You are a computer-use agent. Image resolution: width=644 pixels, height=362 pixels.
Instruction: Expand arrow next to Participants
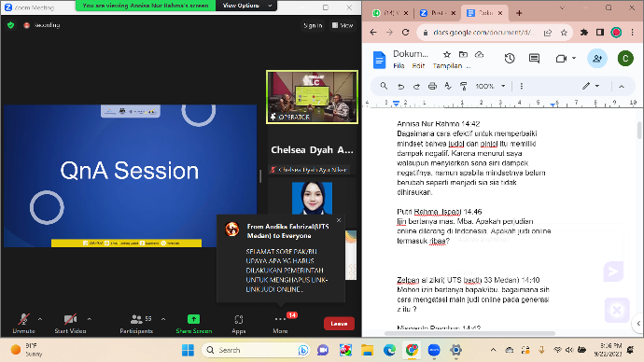(x=163, y=319)
